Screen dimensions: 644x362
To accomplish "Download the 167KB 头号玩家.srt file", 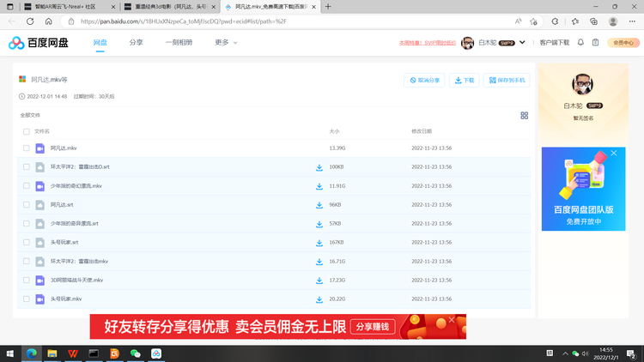I will tap(319, 243).
